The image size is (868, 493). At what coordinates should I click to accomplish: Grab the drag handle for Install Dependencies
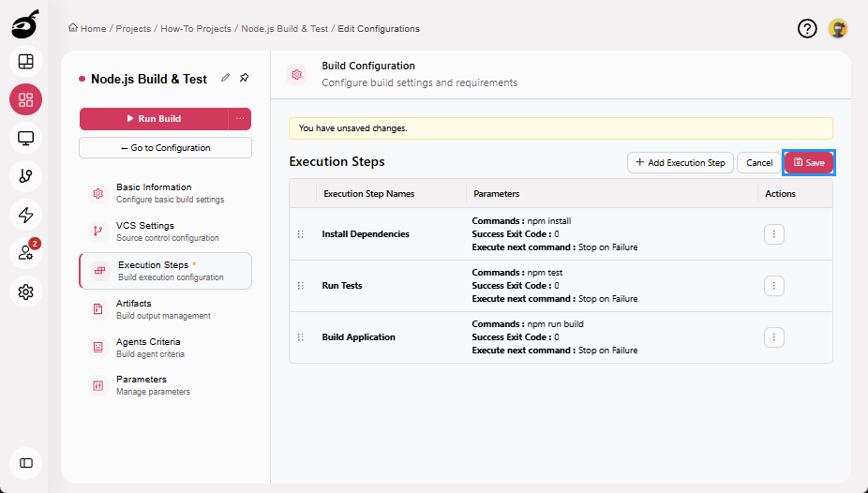tap(301, 234)
